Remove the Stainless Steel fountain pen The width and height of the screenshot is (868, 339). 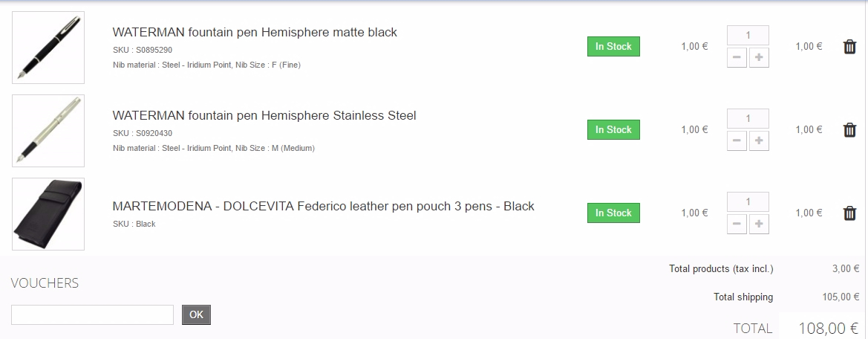point(849,130)
